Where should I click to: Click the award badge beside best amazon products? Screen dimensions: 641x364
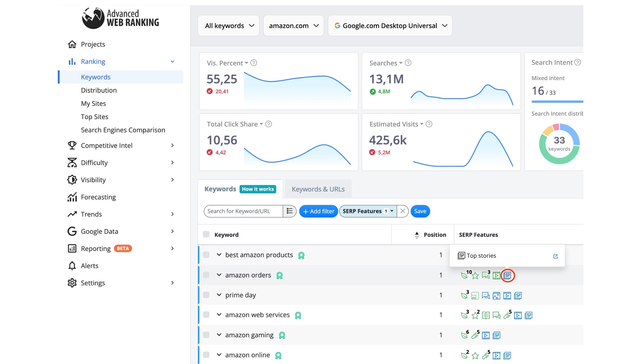coord(301,256)
